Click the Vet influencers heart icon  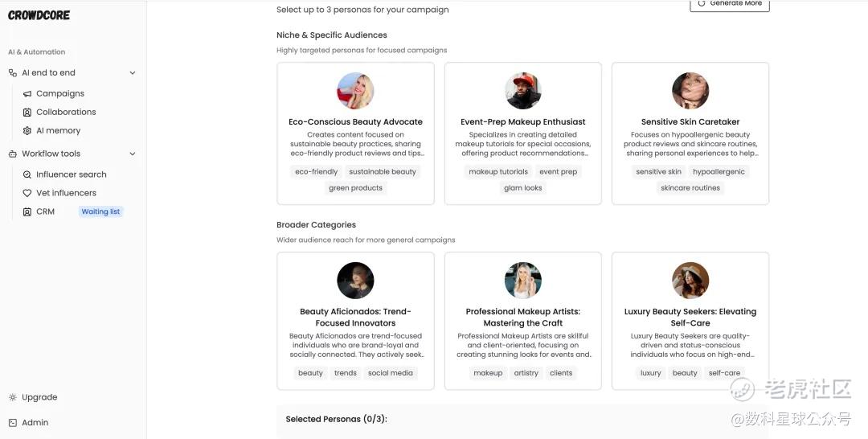coord(27,193)
